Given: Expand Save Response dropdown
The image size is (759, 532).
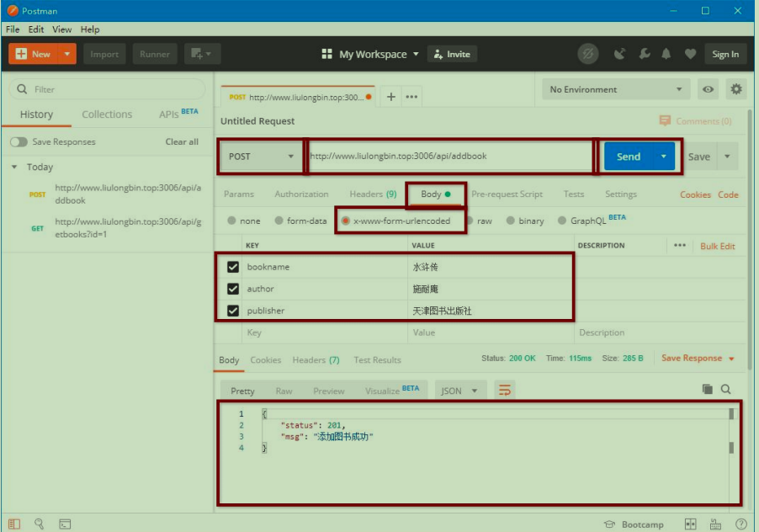Looking at the screenshot, I should (731, 359).
